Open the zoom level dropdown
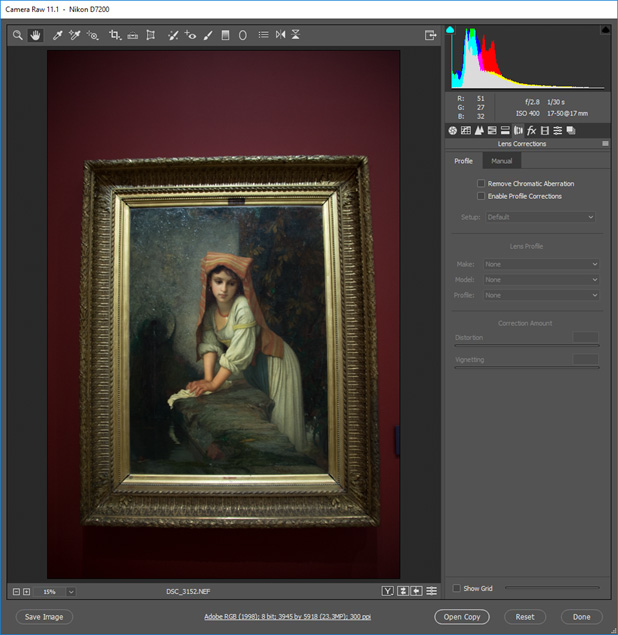Image resolution: width=618 pixels, height=635 pixels. 71,592
